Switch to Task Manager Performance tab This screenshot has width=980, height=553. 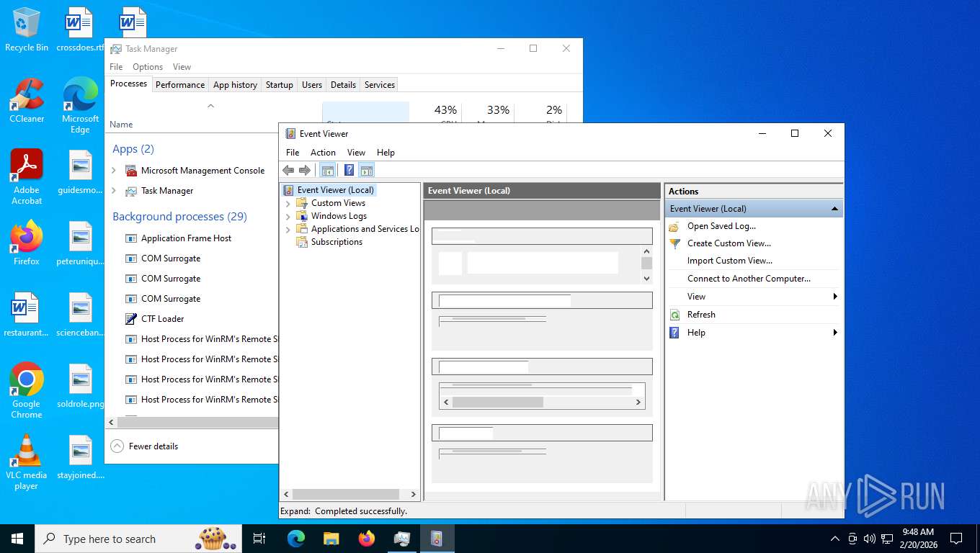(180, 85)
